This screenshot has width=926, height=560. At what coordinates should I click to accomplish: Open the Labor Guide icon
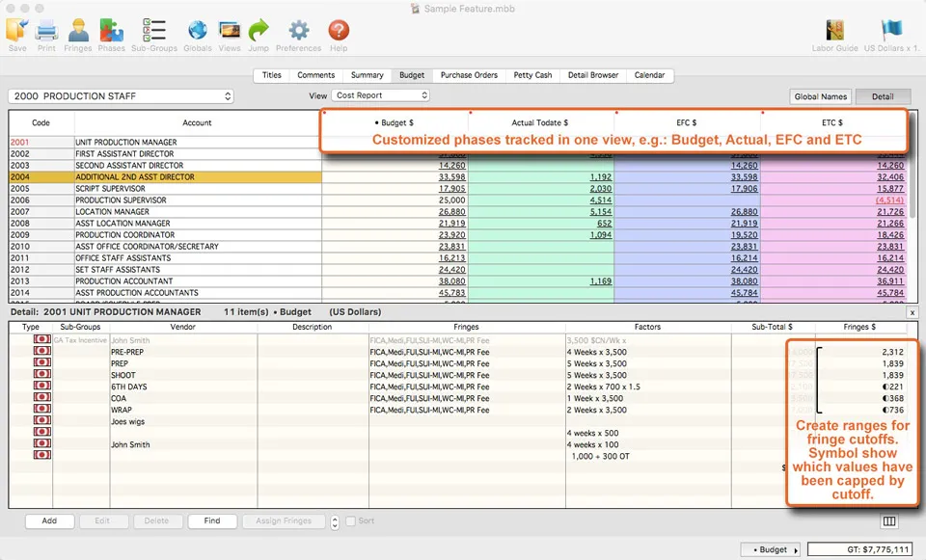point(833,31)
